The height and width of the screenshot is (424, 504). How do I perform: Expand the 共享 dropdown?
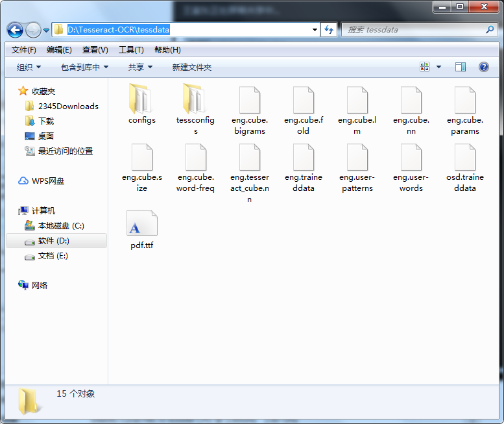140,68
